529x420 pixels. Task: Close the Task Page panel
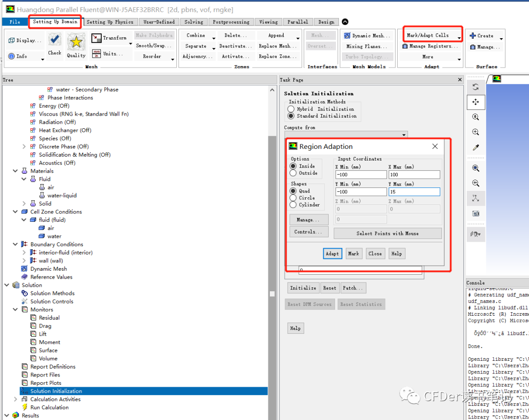[x=459, y=80]
